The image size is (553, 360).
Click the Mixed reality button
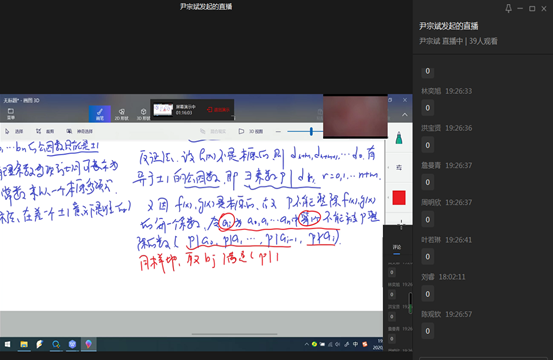coord(213,131)
